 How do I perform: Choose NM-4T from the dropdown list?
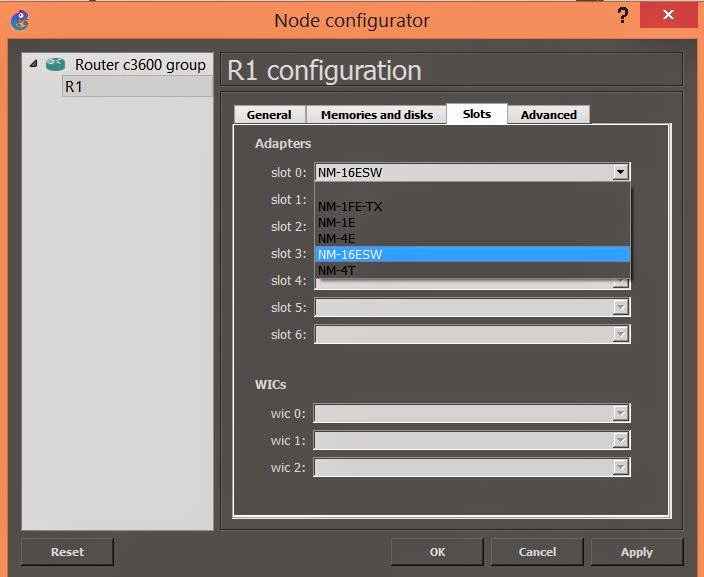472,270
